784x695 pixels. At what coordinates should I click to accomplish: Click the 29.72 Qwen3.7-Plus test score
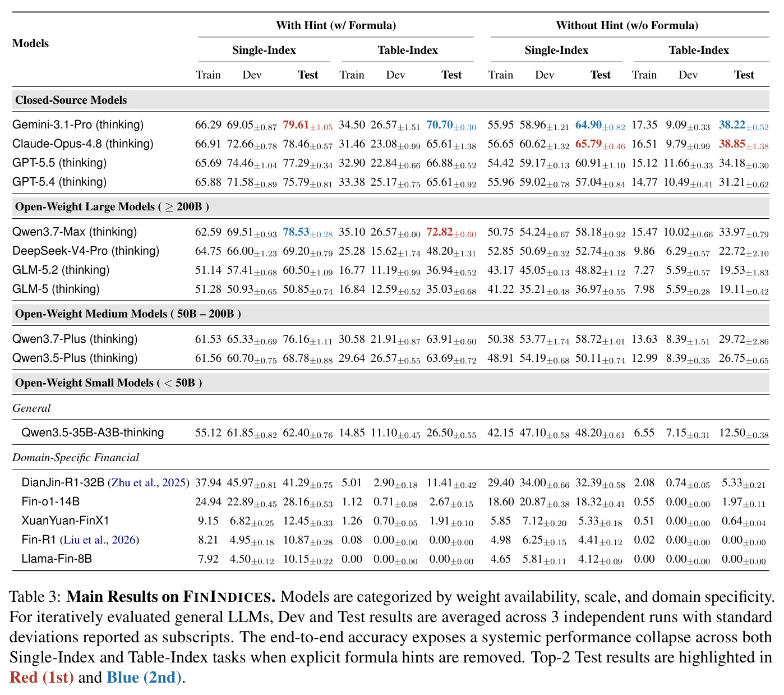click(x=744, y=339)
